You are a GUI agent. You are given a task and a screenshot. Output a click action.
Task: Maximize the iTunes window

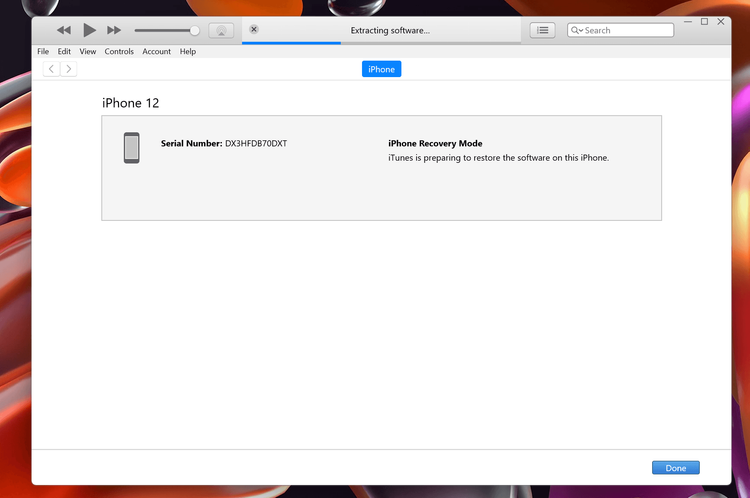[704, 22]
